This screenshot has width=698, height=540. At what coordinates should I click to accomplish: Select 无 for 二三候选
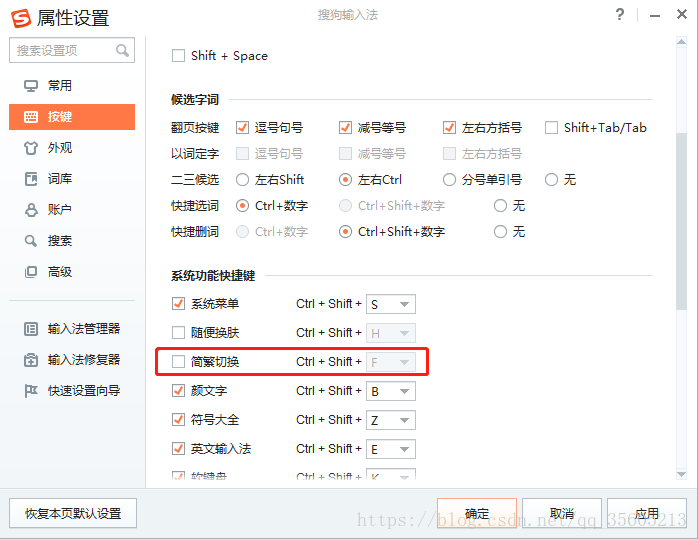(x=552, y=180)
